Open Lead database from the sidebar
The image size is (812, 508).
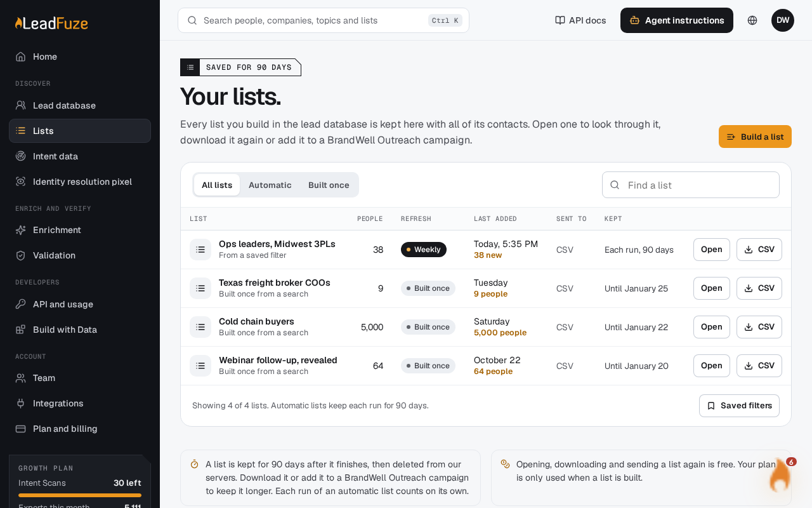(80, 105)
